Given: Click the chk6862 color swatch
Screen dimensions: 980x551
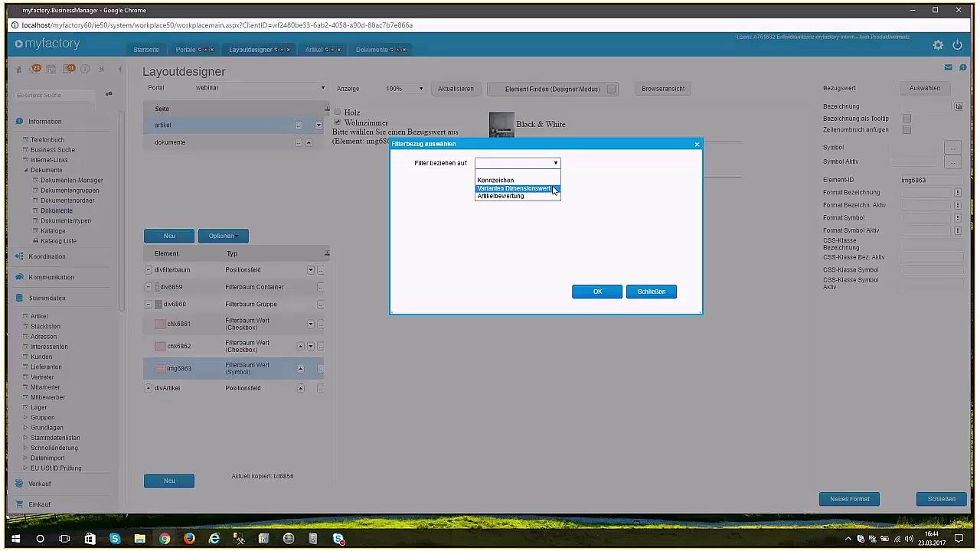Looking at the screenshot, I should 160,347.
